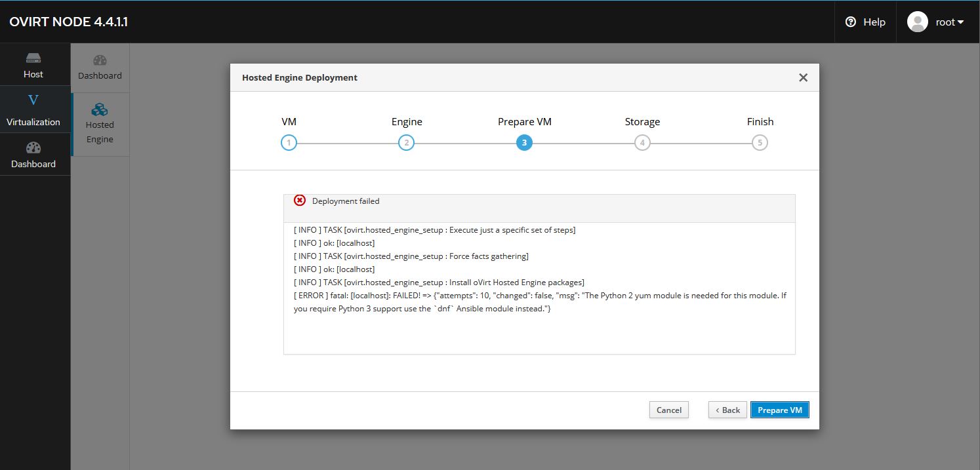Screen dimensions: 980x470
Task: Click the Help question mark icon
Action: (x=851, y=22)
